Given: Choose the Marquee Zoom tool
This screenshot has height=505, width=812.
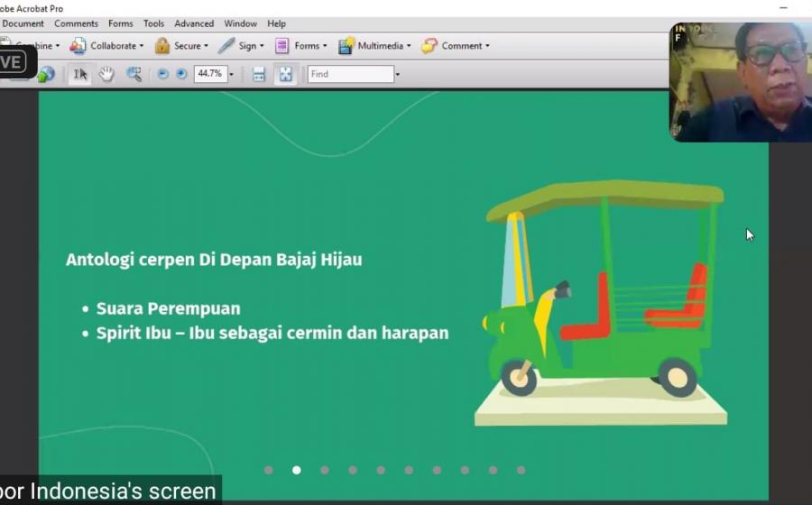Looking at the screenshot, I should point(134,74).
